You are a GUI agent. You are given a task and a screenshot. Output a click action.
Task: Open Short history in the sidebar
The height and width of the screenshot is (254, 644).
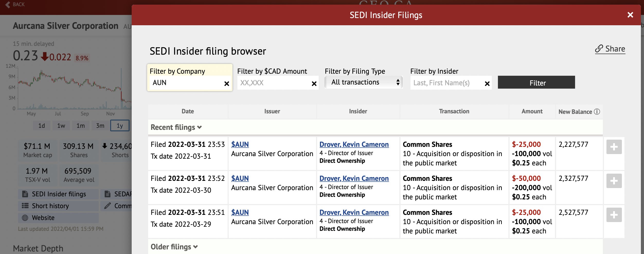tap(50, 206)
